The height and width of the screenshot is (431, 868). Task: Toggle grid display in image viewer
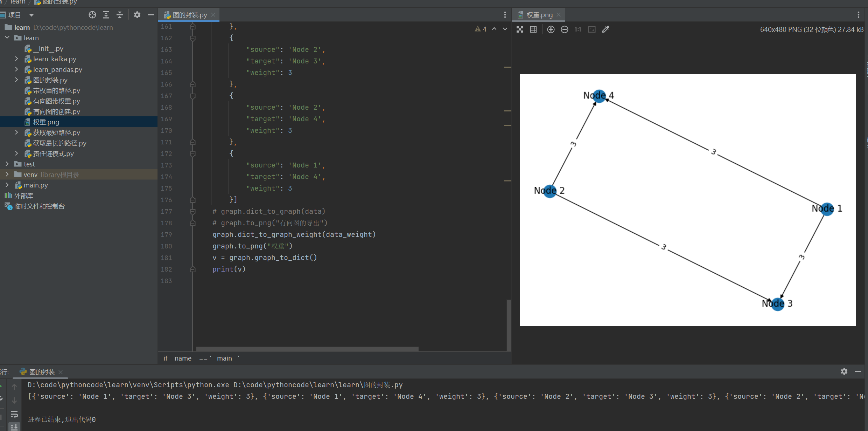tap(533, 29)
